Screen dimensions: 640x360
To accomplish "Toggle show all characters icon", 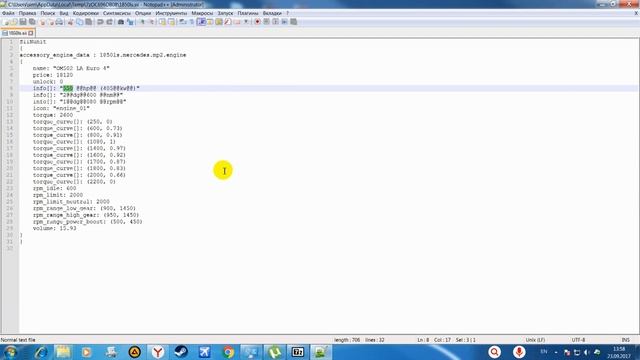I will [x=191, y=22].
